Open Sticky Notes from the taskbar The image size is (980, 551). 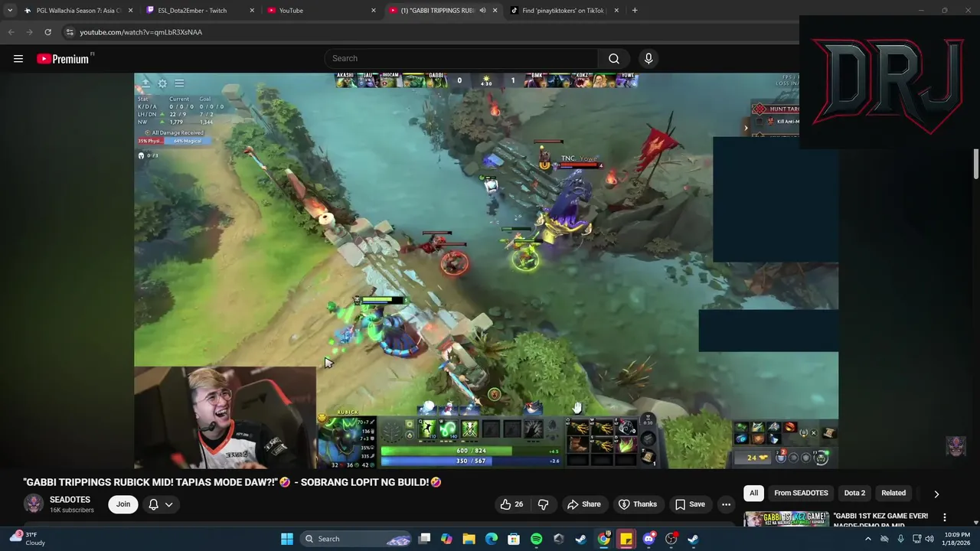point(626,539)
